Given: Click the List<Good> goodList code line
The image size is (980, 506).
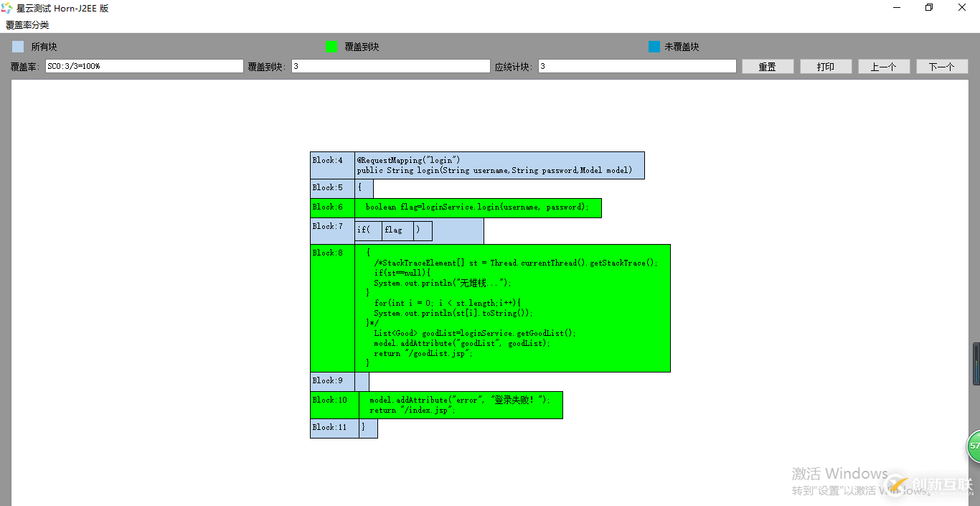Looking at the screenshot, I should (x=474, y=333).
